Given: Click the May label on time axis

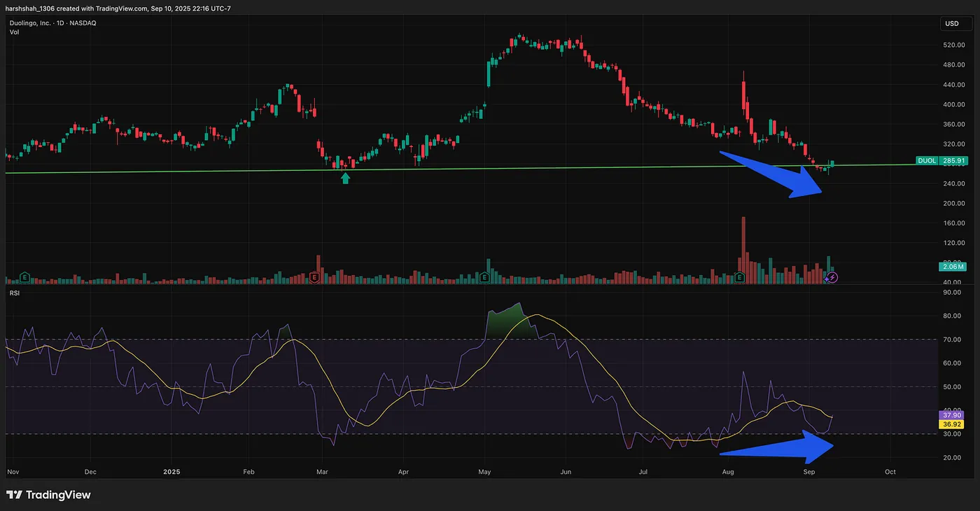Looking at the screenshot, I should coord(485,472).
